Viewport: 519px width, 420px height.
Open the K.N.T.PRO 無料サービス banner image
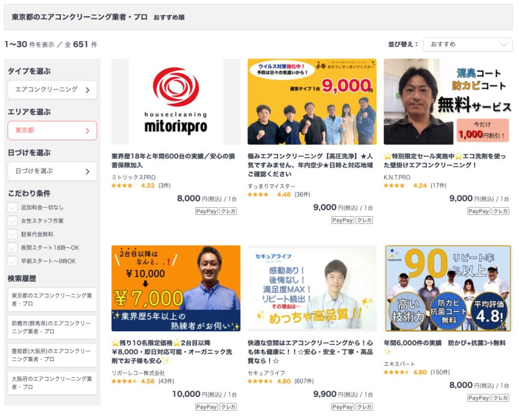(448, 102)
